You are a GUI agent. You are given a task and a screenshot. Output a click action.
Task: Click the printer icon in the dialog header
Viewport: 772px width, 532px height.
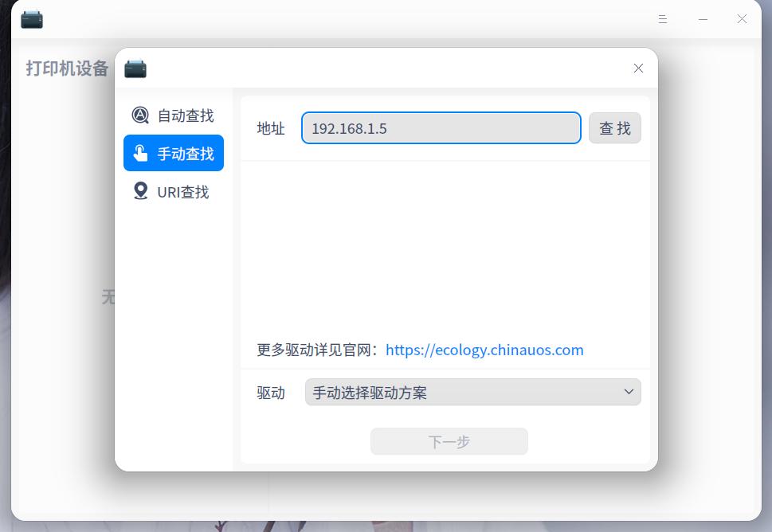[x=135, y=68]
